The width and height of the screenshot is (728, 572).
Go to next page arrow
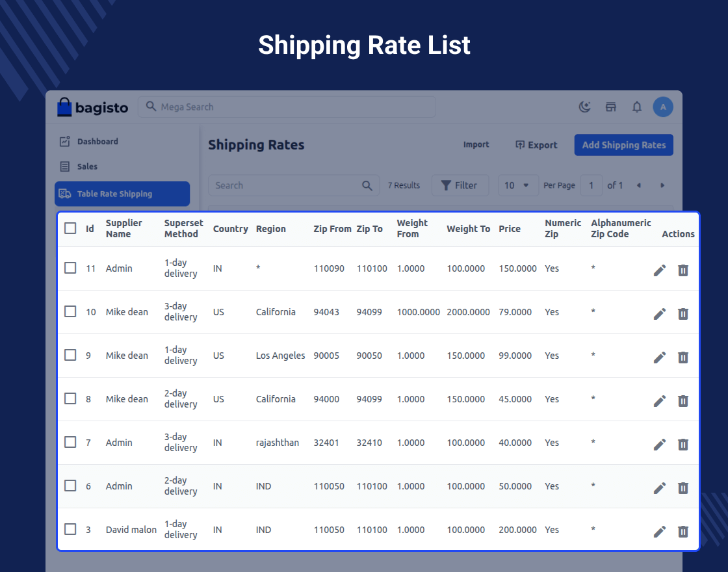(662, 186)
